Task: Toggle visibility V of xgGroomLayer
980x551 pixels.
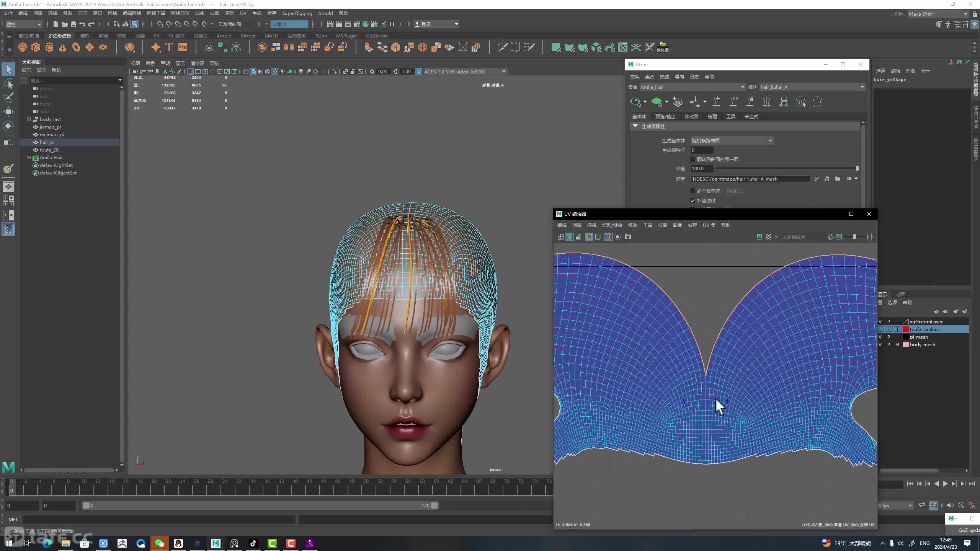Action: (880, 322)
